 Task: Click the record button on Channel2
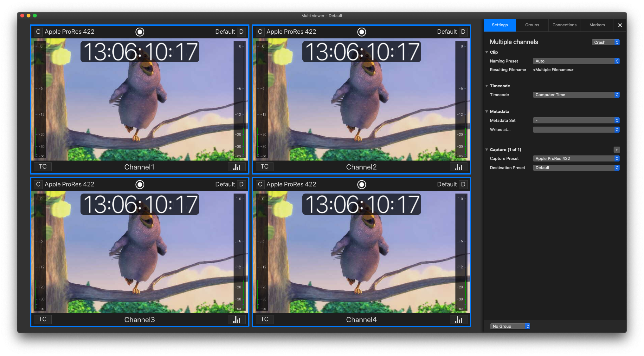coord(362,32)
